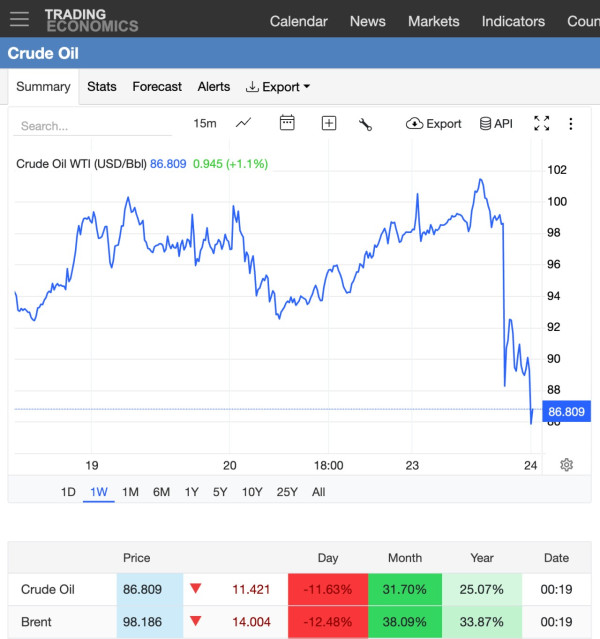Open the calendar date range icon
600x639 pixels.
(287, 123)
